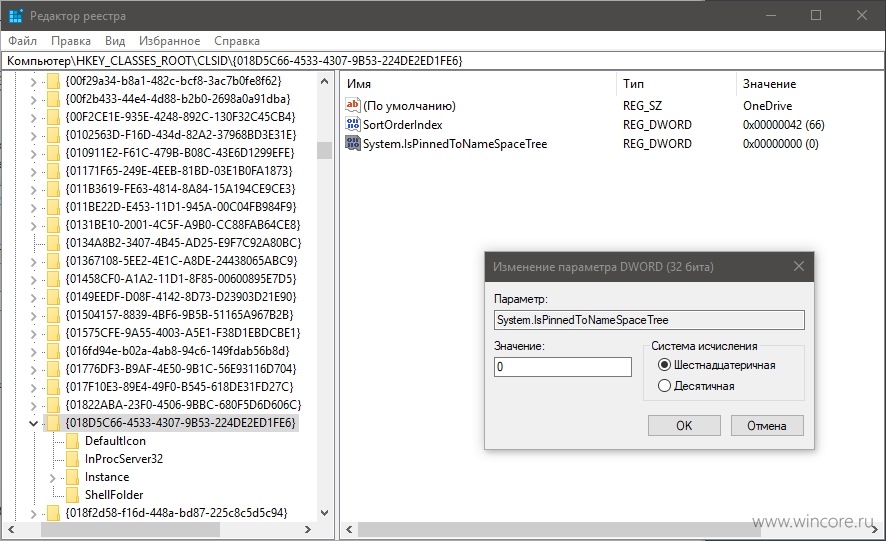Click folder icon of {016fd94e-b02a-4ab8-94c6-149fdab56b8d}

point(53,351)
